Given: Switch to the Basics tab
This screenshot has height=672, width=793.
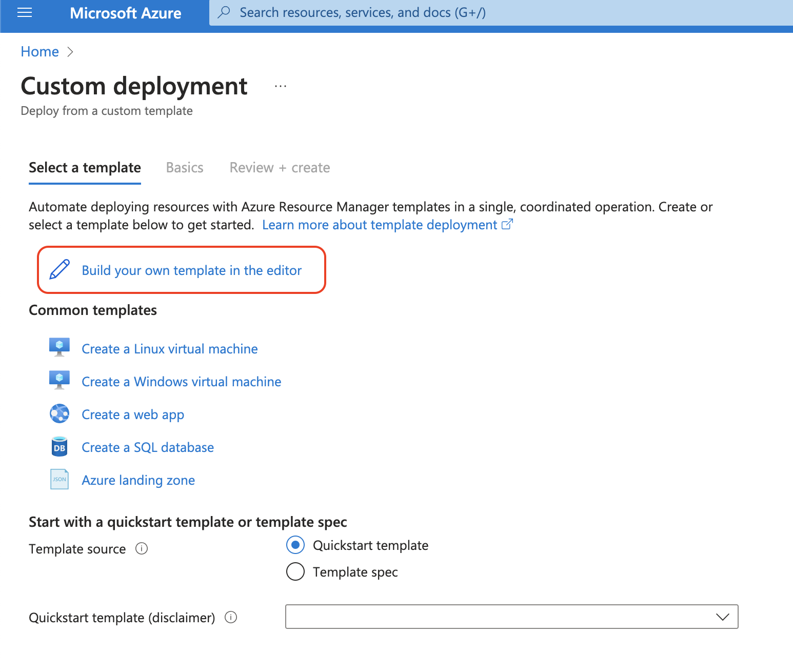Looking at the screenshot, I should pyautogui.click(x=184, y=167).
